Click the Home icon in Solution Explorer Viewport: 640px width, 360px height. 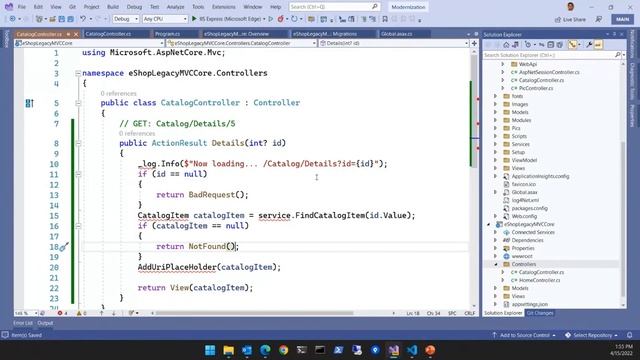click(x=507, y=45)
